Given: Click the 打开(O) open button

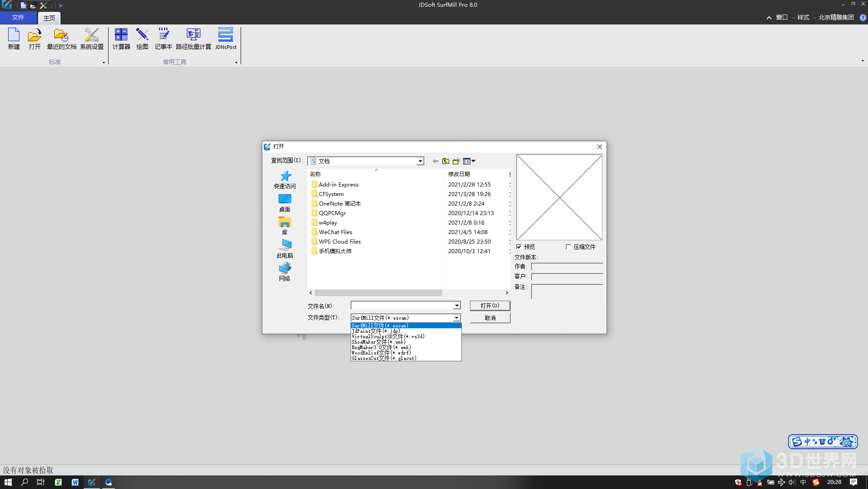Looking at the screenshot, I should (490, 306).
